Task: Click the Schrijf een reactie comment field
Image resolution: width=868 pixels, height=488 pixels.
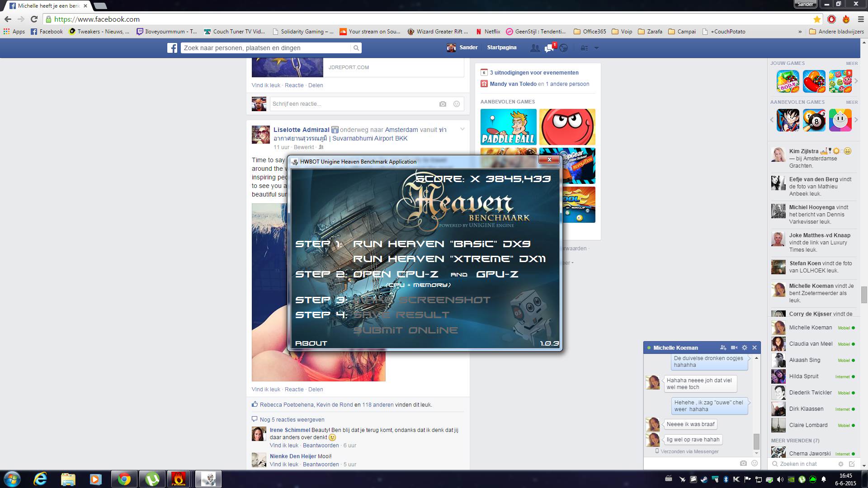Action: pos(354,104)
